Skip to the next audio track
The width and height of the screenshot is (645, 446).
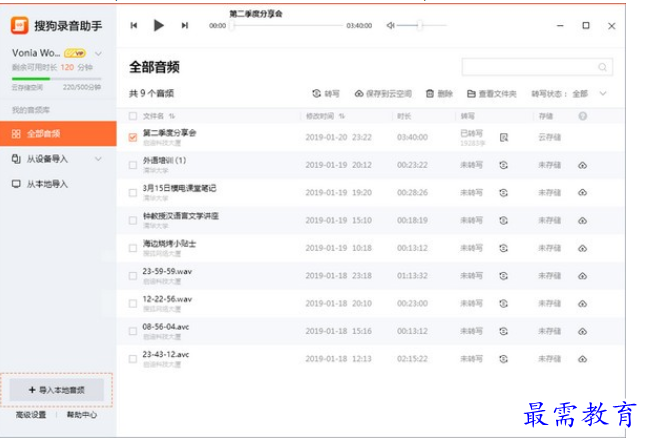(x=185, y=26)
